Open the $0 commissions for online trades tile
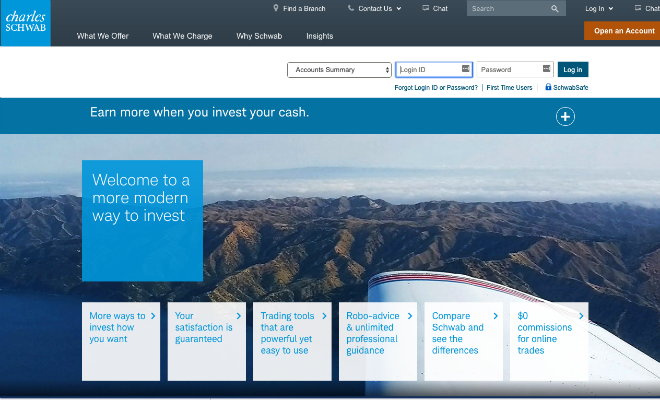This screenshot has width=660, height=400. (549, 340)
